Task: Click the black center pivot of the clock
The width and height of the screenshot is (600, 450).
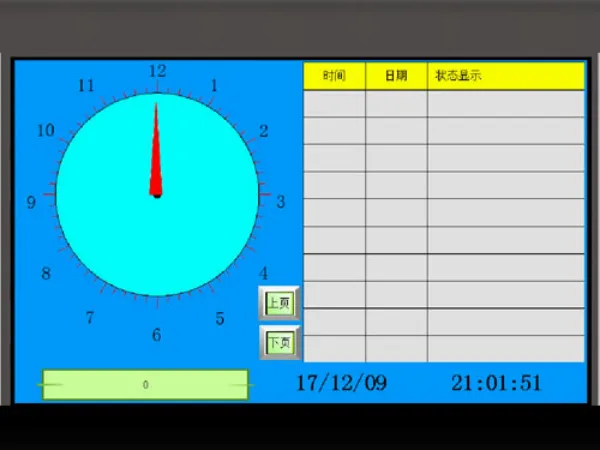Action: [157, 194]
